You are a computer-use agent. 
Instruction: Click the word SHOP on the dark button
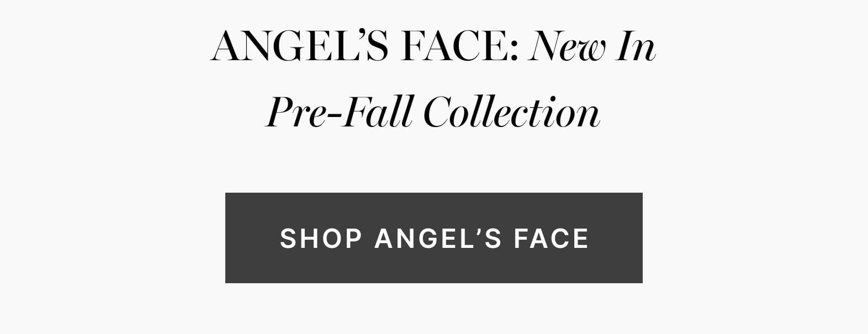[x=321, y=238]
